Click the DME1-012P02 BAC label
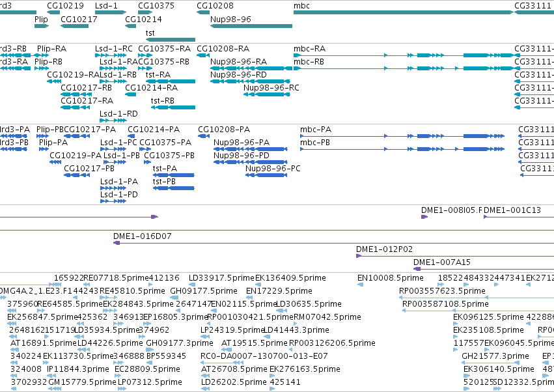Image resolution: width=554 pixels, height=392 pixels. (x=384, y=249)
